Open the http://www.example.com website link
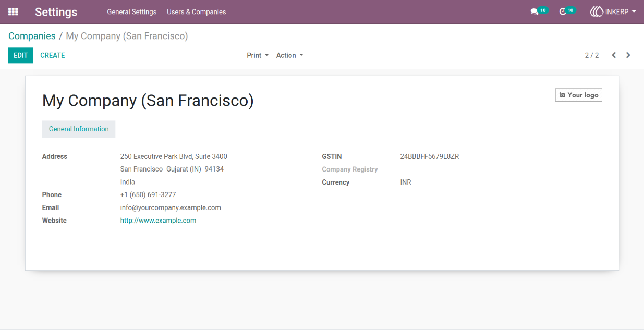This screenshot has height=330, width=644. (158, 221)
